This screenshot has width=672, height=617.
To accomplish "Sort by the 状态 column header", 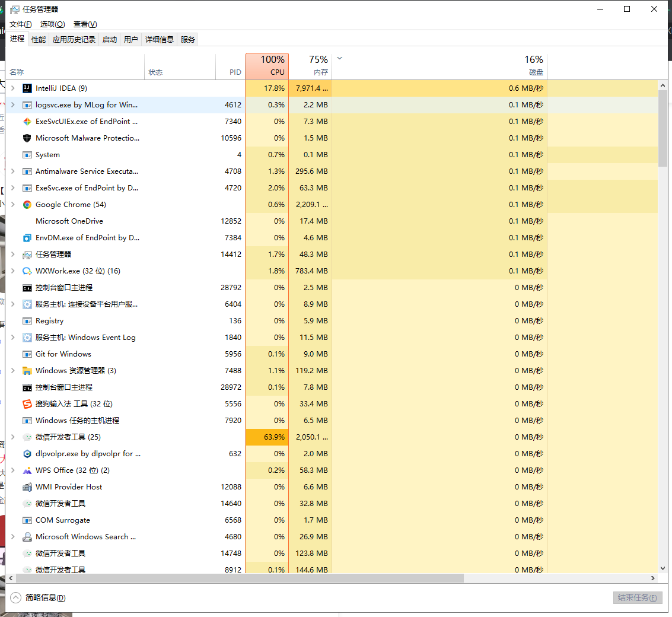I will [x=180, y=66].
